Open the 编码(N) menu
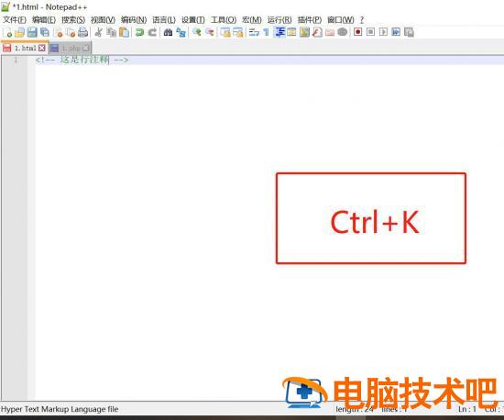Viewport: 504px width, 420px height. tap(134, 20)
